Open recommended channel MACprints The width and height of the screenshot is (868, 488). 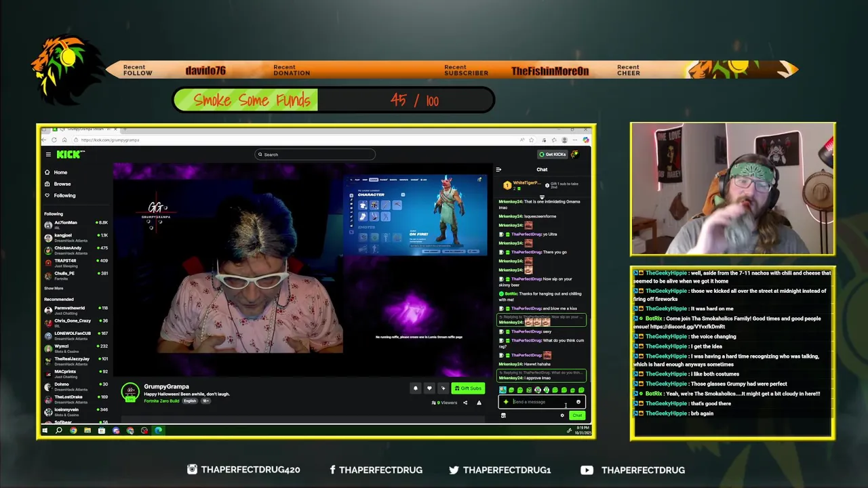coord(76,373)
